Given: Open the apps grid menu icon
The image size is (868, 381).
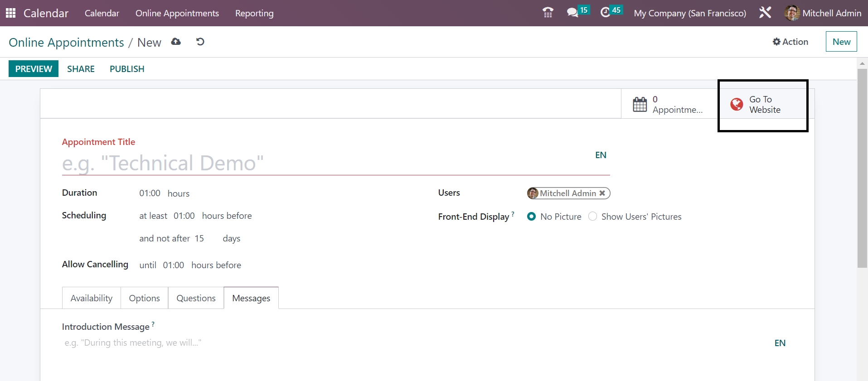Looking at the screenshot, I should click(x=10, y=13).
